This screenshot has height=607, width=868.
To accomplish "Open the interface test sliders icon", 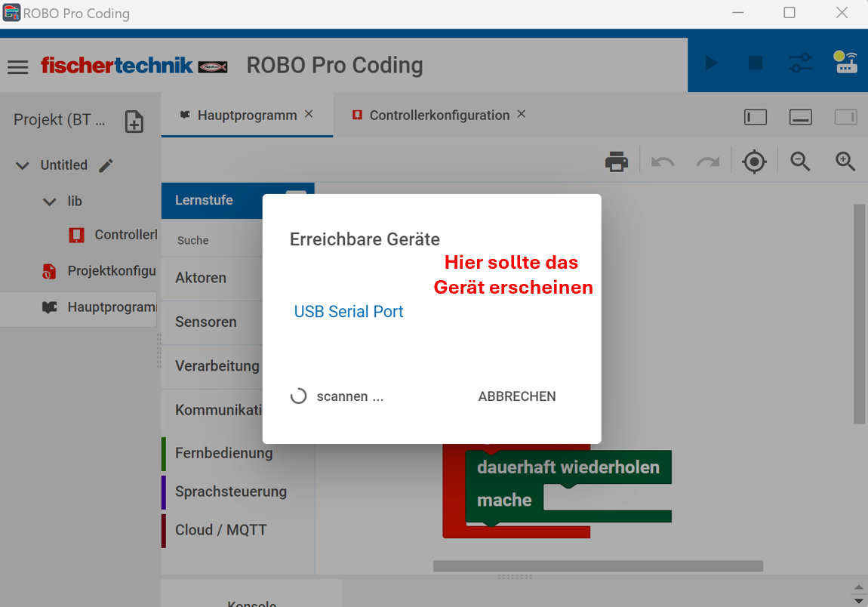I will [801, 63].
